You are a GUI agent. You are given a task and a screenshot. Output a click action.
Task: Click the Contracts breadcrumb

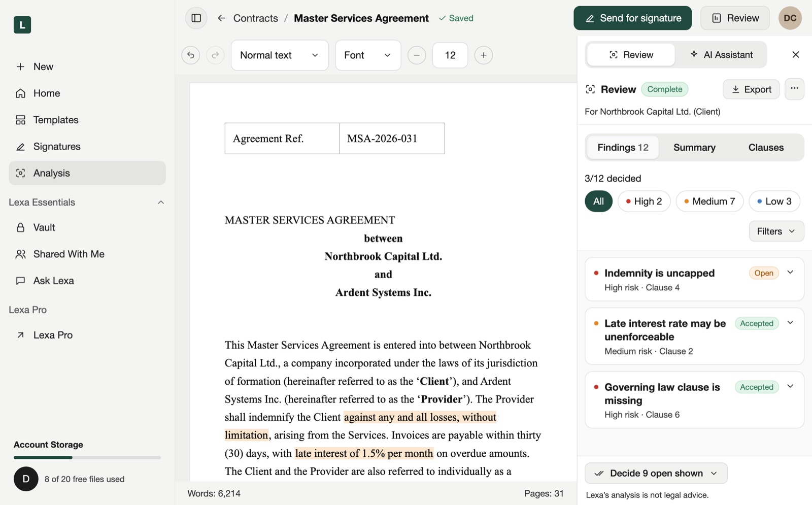(256, 18)
